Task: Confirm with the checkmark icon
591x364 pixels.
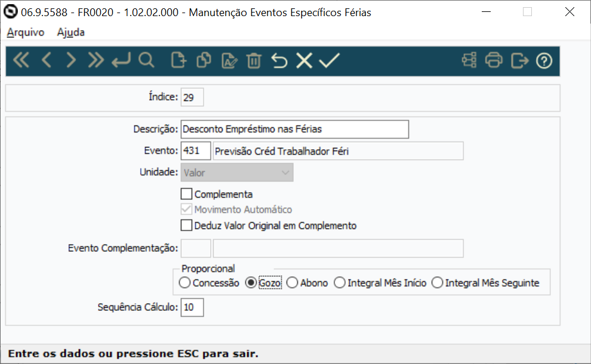Action: (x=329, y=60)
